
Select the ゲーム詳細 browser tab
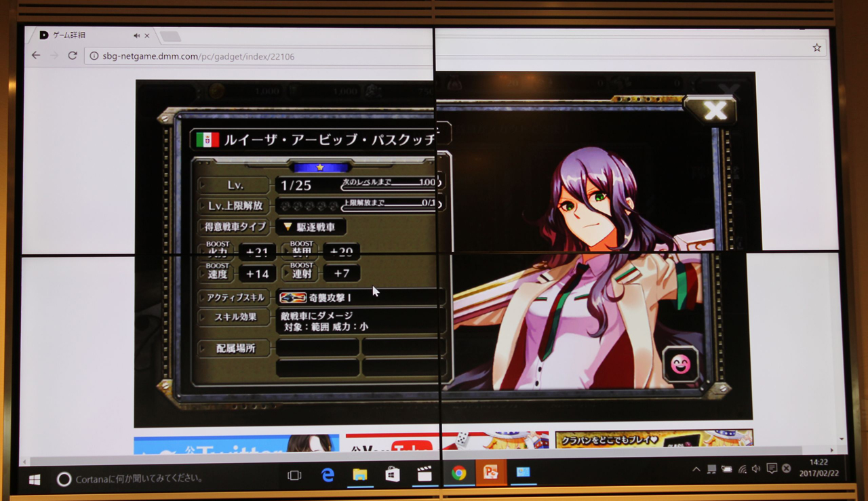click(x=92, y=35)
